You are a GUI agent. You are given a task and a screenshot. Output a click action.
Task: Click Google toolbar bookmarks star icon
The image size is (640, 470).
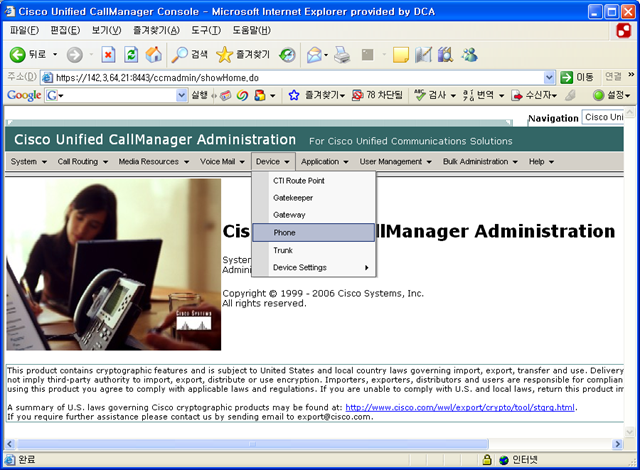pyautogui.click(x=294, y=95)
